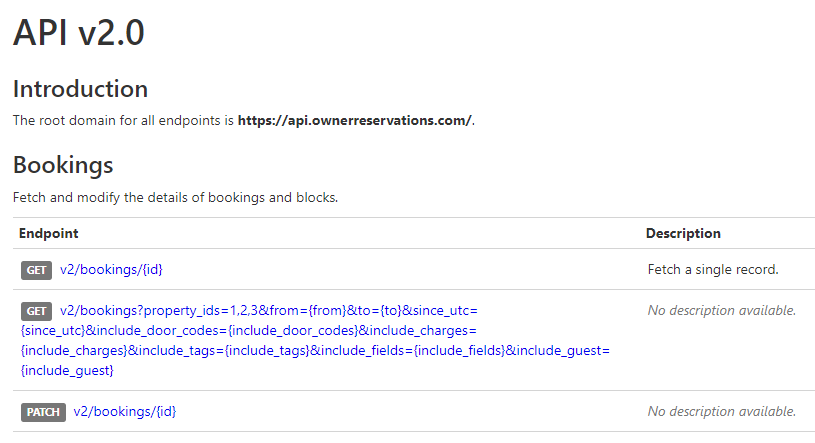This screenshot has width=815, height=443.
Task: Click the Description column header
Action: [x=683, y=233]
